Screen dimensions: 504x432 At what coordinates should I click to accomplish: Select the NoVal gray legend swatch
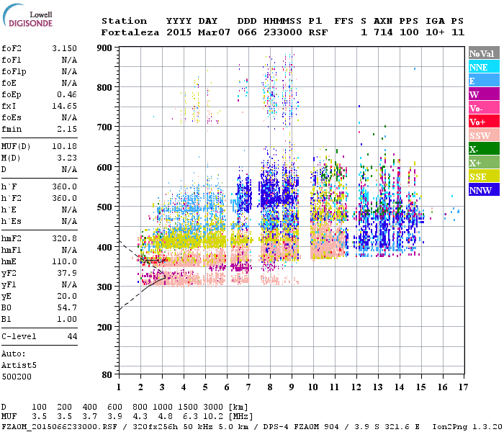(482, 53)
